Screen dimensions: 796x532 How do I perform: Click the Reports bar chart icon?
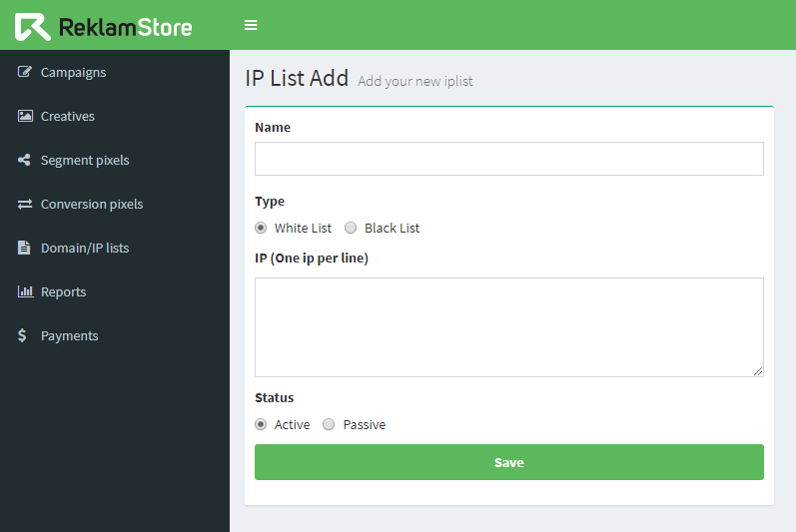coord(25,291)
